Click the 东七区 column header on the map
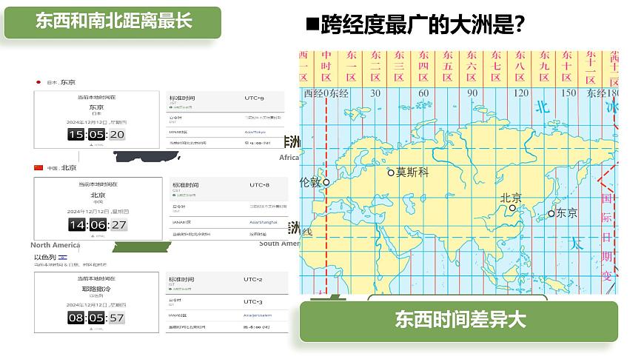Viewport: 644px width, 362px height. [496, 66]
